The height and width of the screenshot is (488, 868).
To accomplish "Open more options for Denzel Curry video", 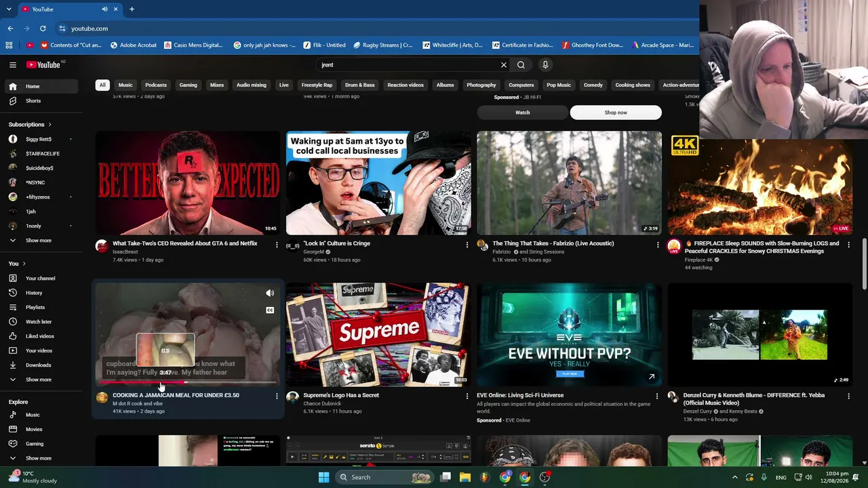I will pos(848,396).
